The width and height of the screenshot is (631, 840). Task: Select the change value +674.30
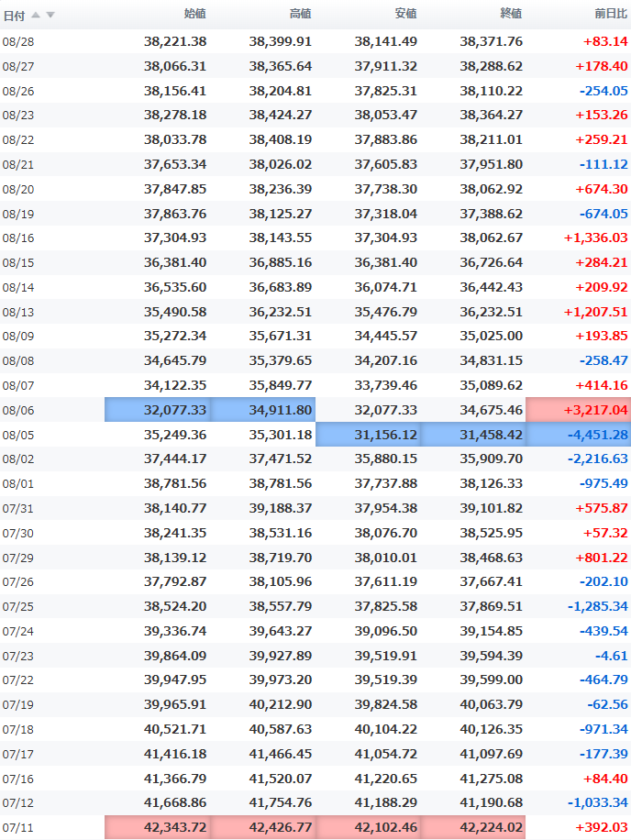pos(602,189)
